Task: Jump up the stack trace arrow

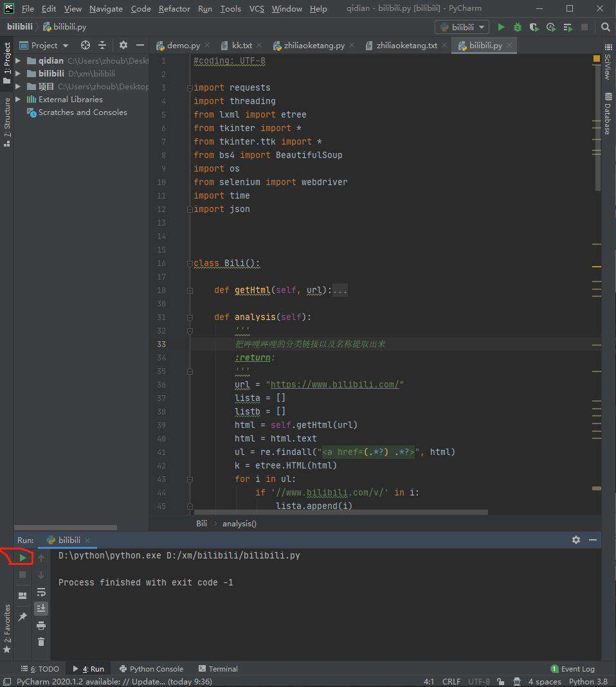Action: point(41,558)
